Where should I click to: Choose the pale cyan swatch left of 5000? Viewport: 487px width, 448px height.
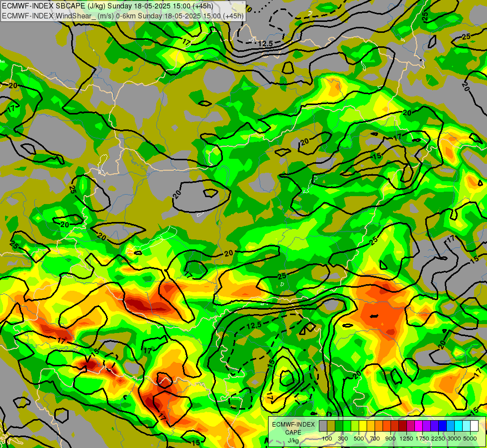[x=467, y=426]
